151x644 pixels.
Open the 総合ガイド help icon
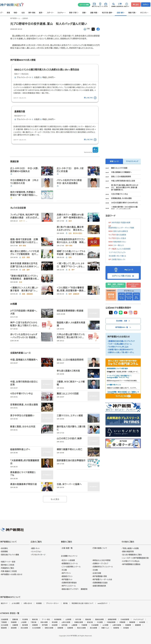click(127, 4)
